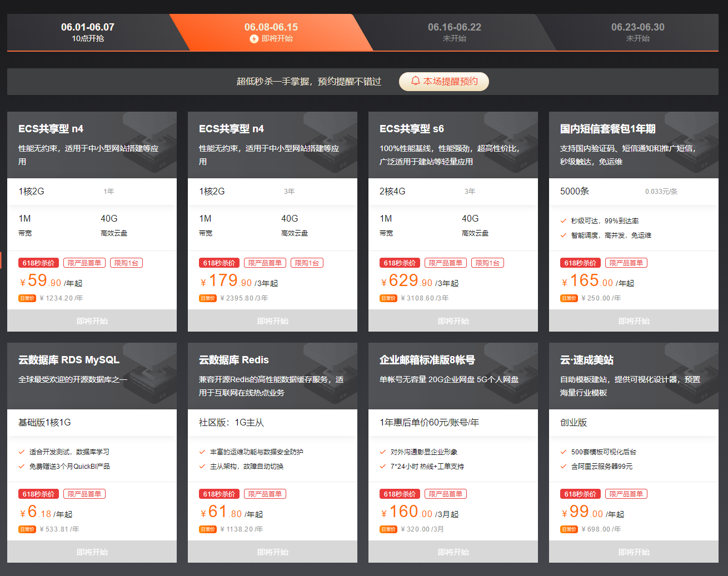This screenshot has height=576, width=728.
Task: Open the 云·速成美站 card title
Action: click(587, 360)
